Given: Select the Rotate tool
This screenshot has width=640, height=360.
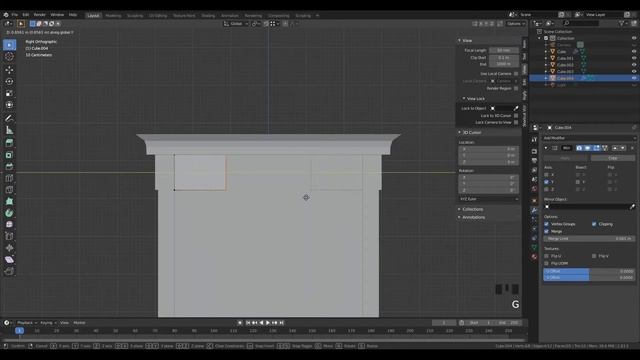Looking at the screenshot, I should coord(9,82).
